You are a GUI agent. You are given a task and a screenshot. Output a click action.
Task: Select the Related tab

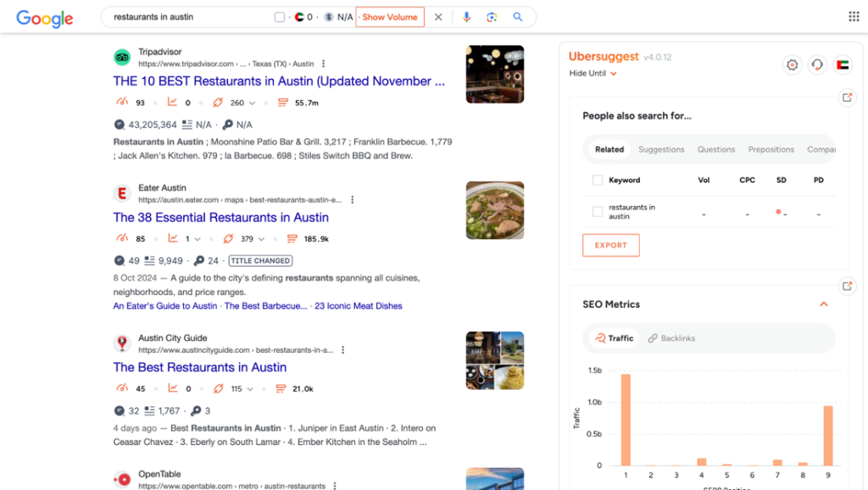tap(609, 149)
